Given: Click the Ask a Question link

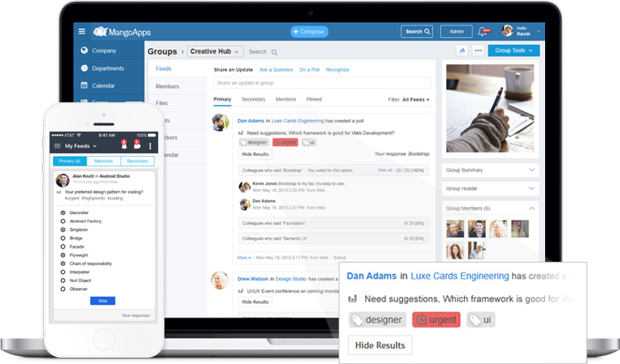Looking at the screenshot, I should pyautogui.click(x=276, y=70).
